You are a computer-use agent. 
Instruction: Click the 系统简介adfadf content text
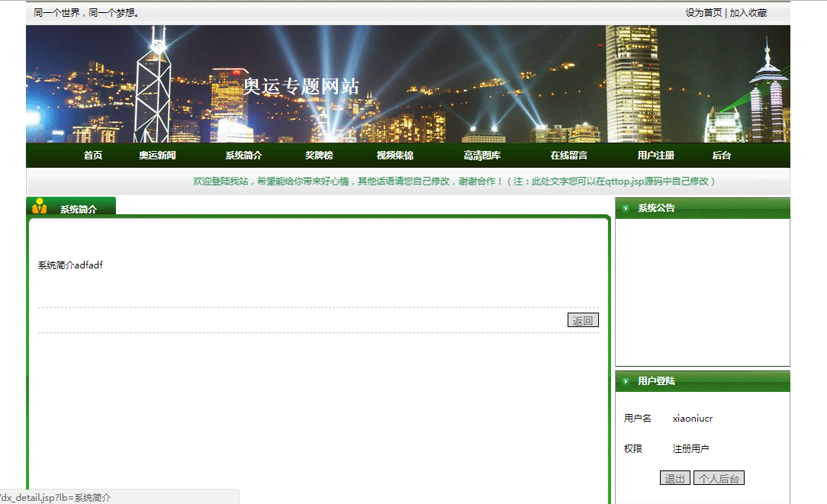[x=70, y=265]
